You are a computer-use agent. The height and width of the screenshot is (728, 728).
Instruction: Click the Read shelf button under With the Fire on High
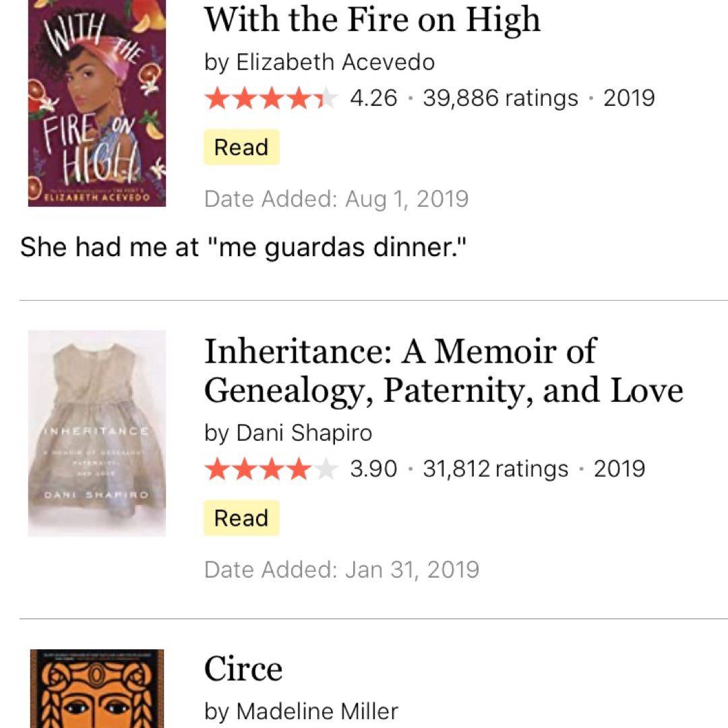tap(241, 147)
